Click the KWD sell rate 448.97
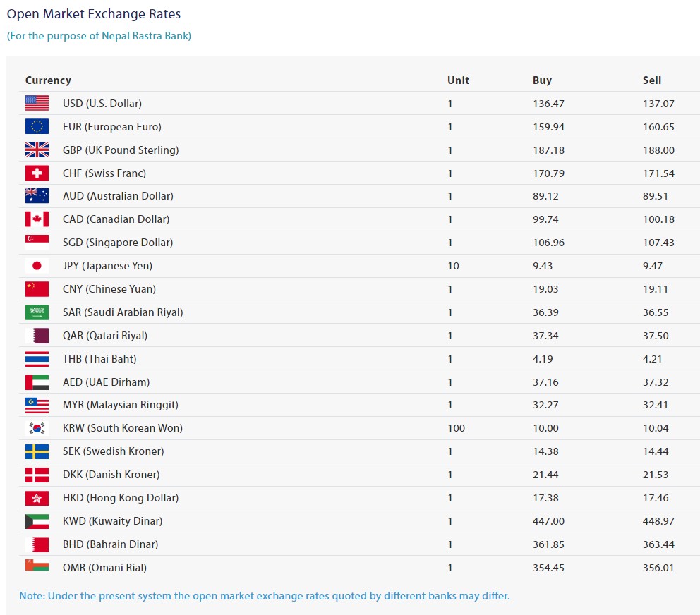The image size is (700, 615). pyautogui.click(x=658, y=521)
